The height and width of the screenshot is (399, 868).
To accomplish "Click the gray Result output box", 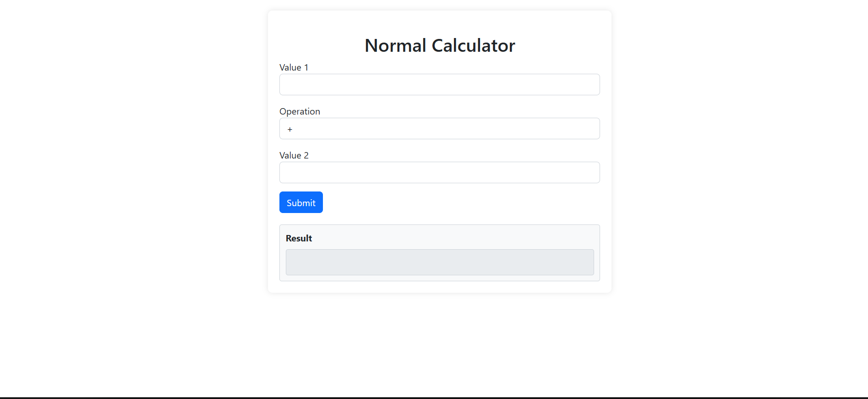I will (x=439, y=262).
